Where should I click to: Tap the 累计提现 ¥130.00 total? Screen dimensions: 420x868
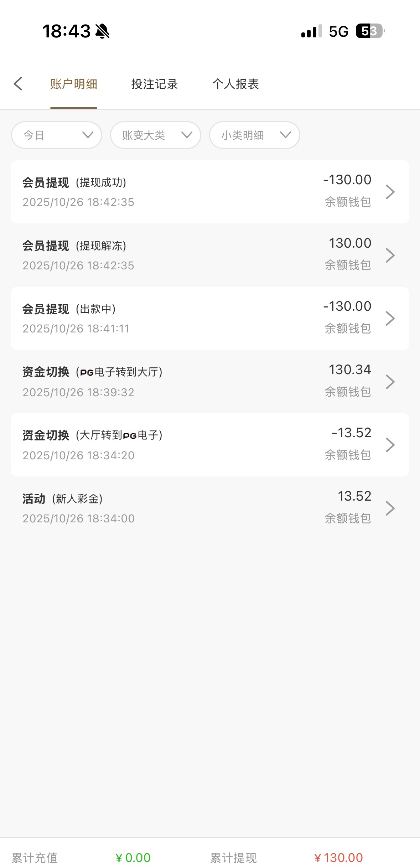point(338,858)
